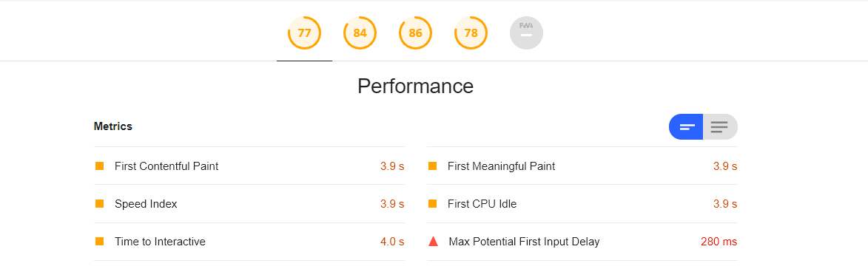Click the Performance section heading
The height and width of the screenshot is (269, 868).
point(415,86)
